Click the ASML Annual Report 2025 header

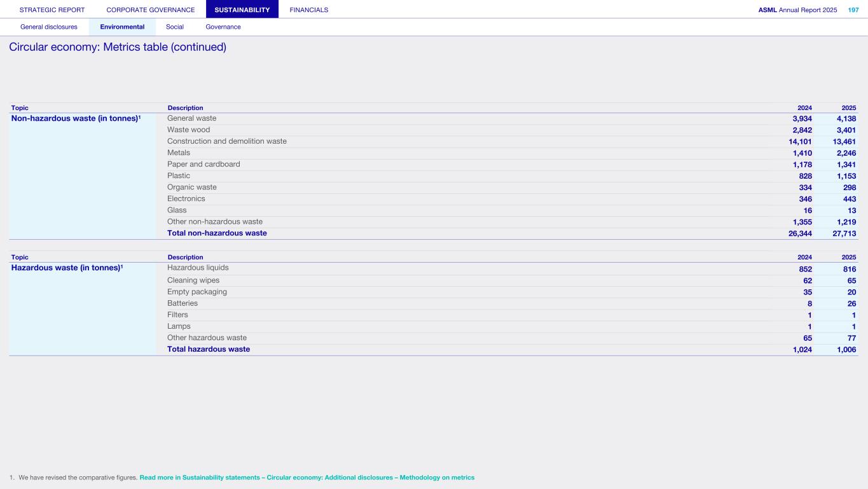click(x=797, y=10)
